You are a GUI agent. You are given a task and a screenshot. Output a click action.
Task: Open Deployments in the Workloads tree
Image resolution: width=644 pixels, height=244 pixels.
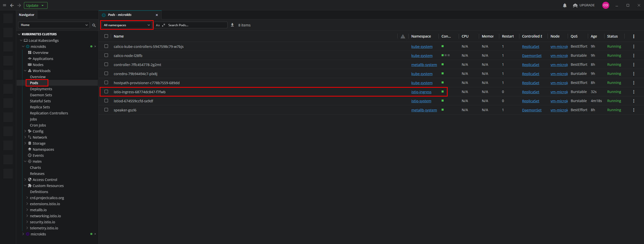click(41, 89)
